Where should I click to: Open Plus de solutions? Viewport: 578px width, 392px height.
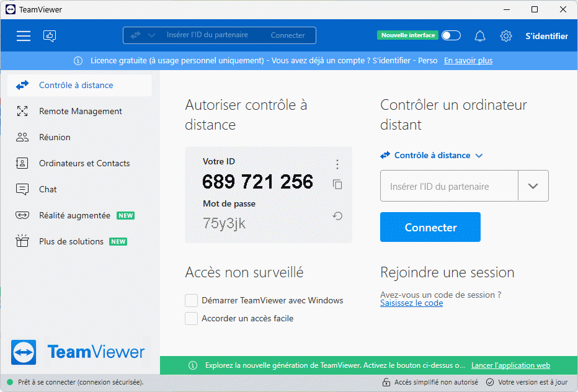pyautogui.click(x=79, y=241)
